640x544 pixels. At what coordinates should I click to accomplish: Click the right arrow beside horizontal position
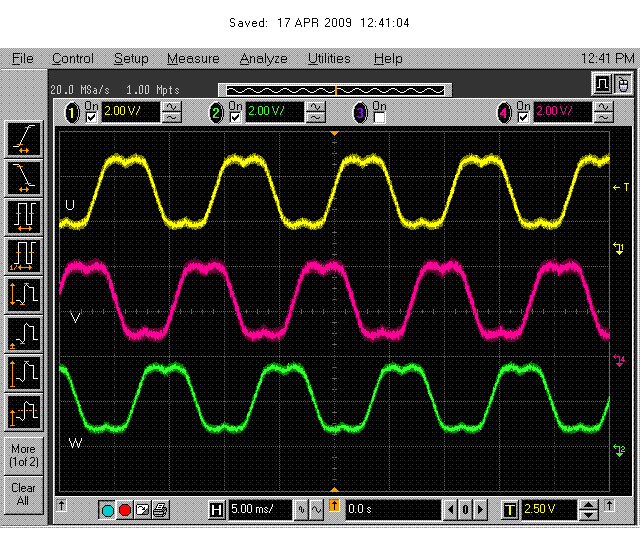480,510
